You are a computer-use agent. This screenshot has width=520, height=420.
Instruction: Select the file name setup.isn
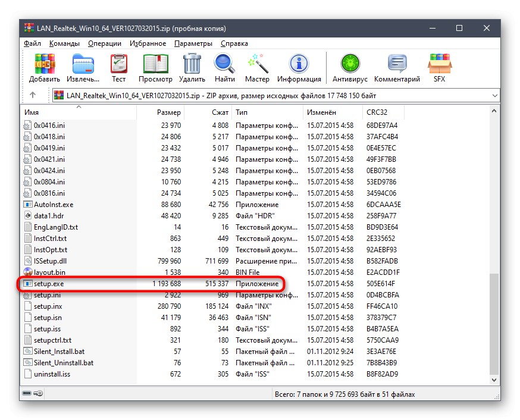tap(48, 318)
